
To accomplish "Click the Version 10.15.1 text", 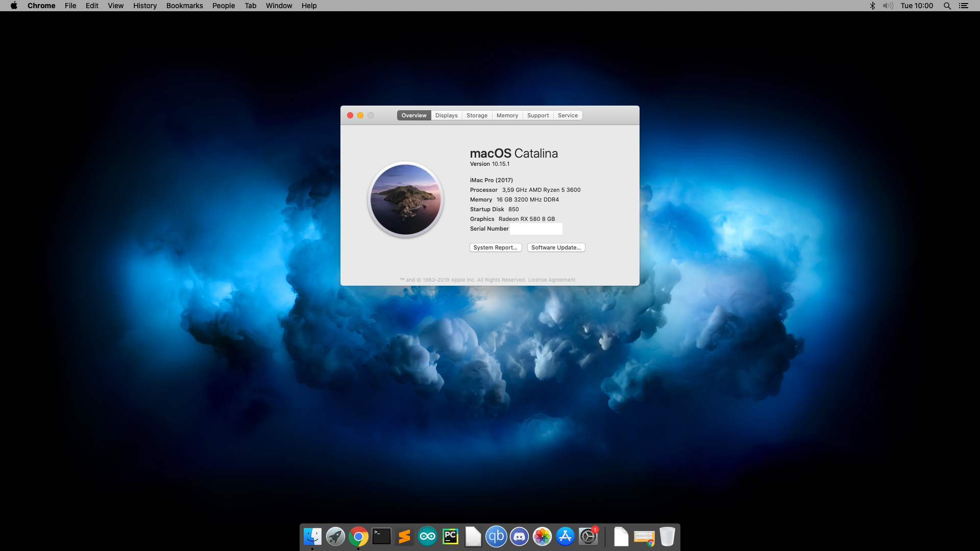I will click(x=489, y=164).
